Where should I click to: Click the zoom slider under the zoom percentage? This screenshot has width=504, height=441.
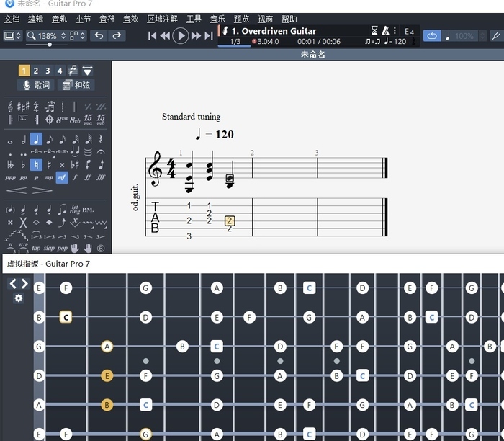click(x=49, y=45)
